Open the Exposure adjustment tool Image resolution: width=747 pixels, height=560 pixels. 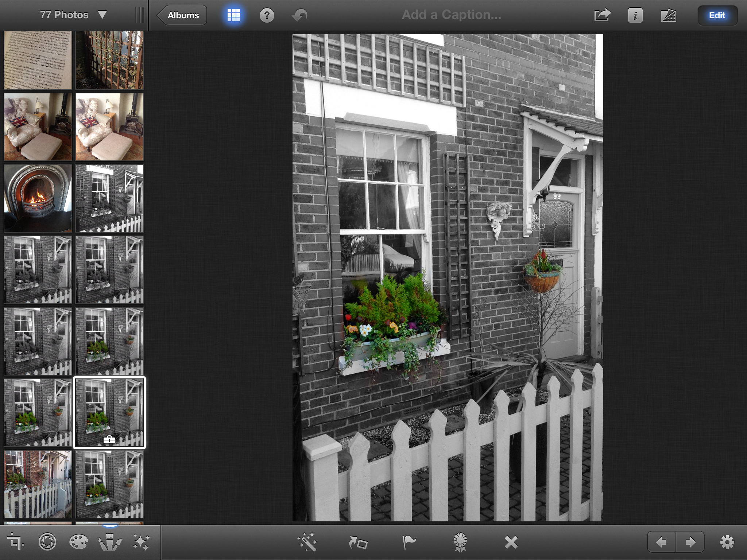point(47,541)
